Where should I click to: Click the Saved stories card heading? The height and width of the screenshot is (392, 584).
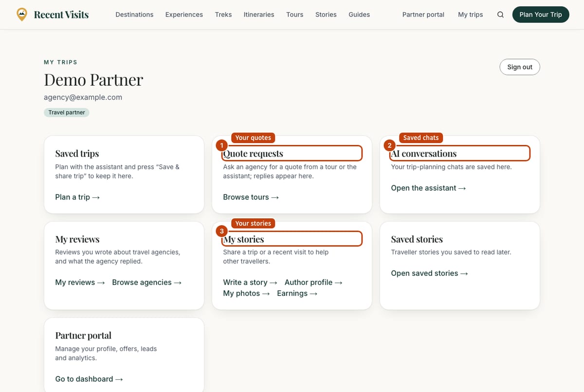point(417,239)
